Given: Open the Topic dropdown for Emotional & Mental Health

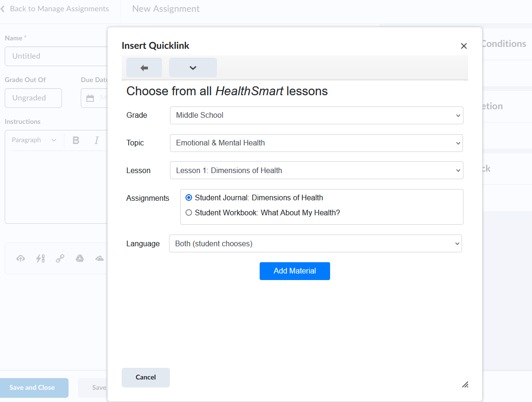Looking at the screenshot, I should 316,143.
